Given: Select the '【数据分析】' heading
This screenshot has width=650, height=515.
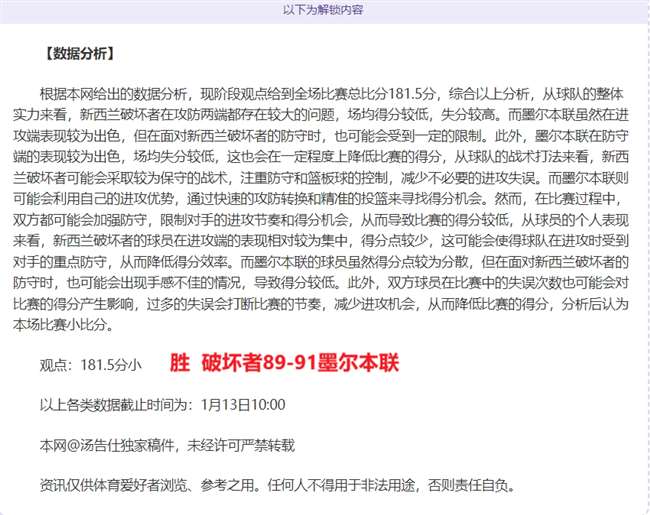Looking at the screenshot, I should (78, 53).
